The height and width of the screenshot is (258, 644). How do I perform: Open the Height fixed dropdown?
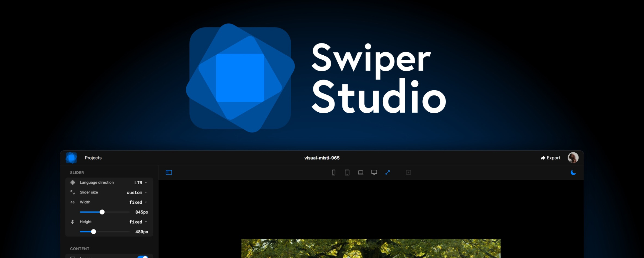click(x=138, y=222)
